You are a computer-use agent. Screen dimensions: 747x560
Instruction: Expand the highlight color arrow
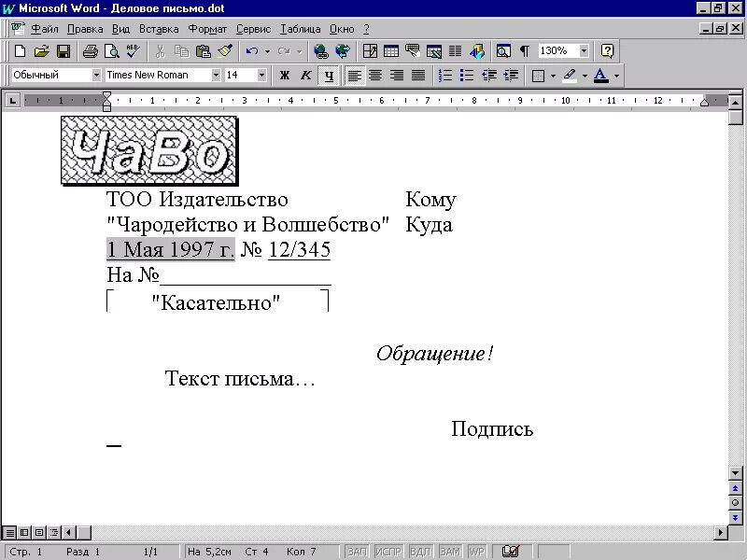(x=585, y=76)
